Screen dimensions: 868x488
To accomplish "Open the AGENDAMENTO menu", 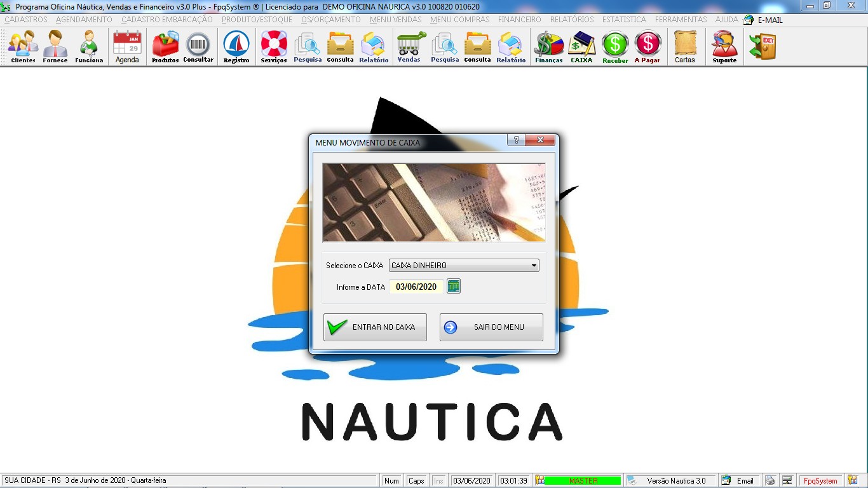I will point(84,20).
